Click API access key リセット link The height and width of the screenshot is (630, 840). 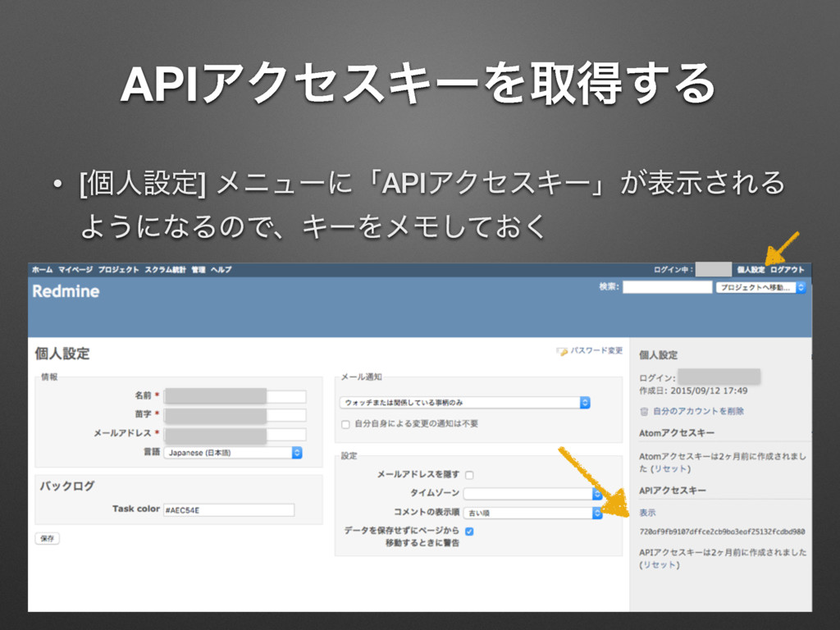pos(660,564)
